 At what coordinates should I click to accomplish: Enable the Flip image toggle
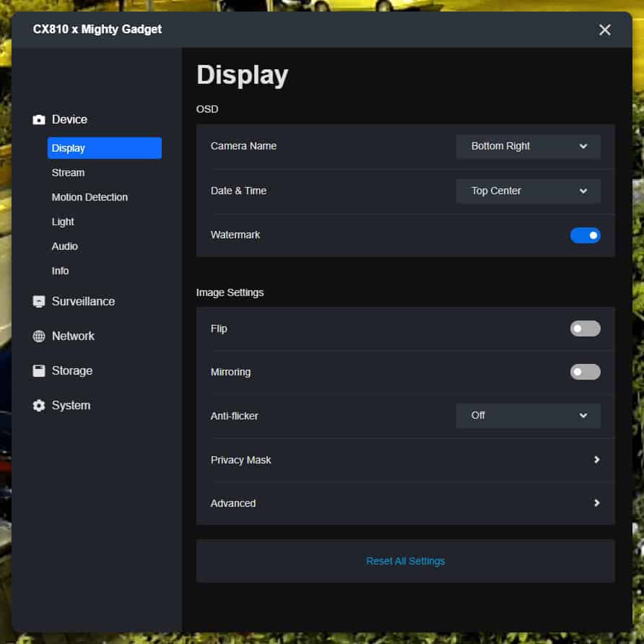[585, 329]
